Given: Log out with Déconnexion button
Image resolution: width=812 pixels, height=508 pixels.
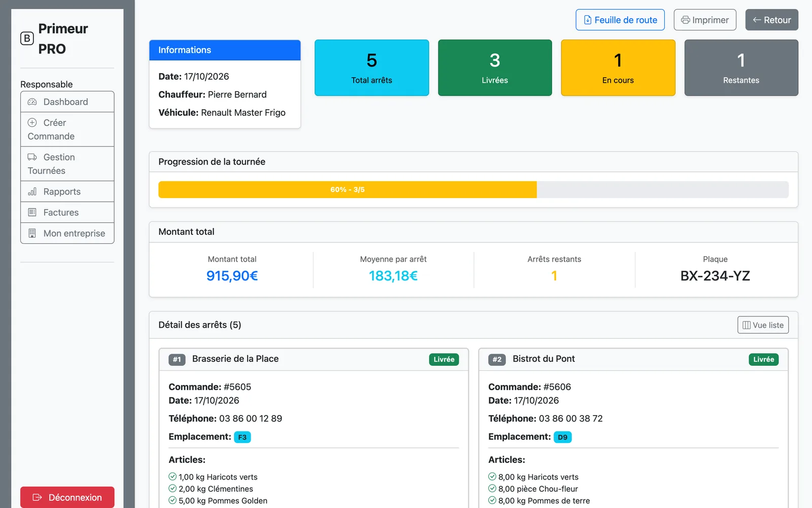Looking at the screenshot, I should point(67,497).
